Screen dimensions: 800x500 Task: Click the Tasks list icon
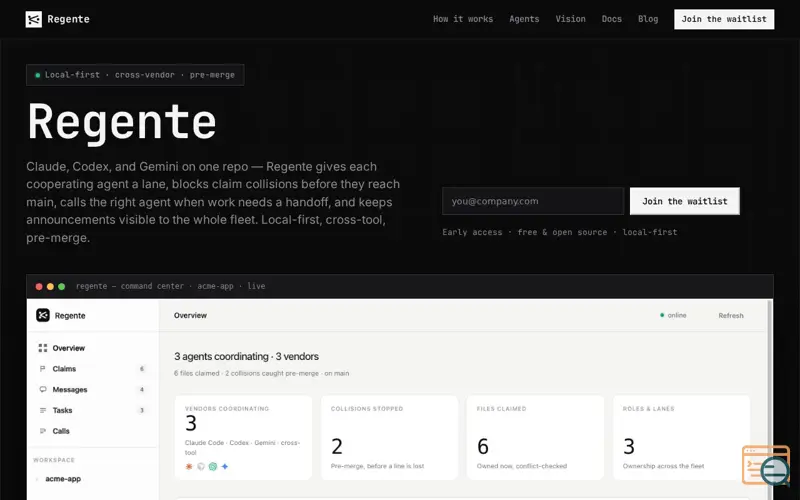pyautogui.click(x=43, y=410)
